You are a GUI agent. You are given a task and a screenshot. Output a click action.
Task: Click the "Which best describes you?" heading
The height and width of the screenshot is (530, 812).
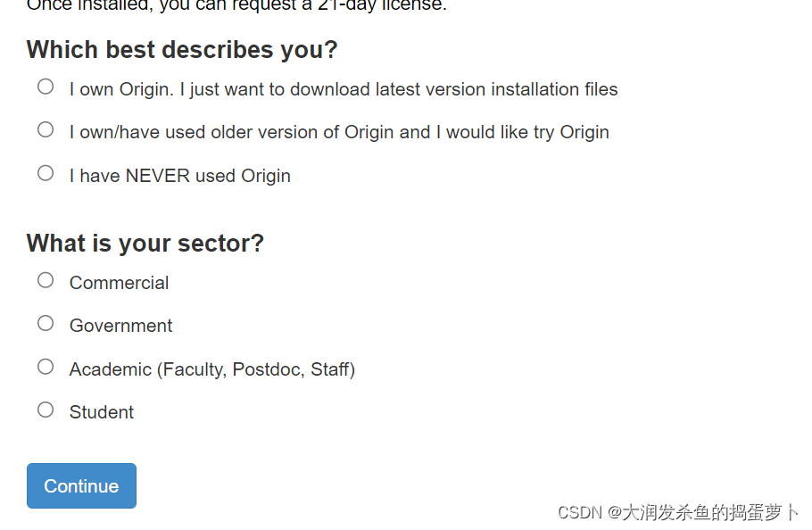[181, 49]
